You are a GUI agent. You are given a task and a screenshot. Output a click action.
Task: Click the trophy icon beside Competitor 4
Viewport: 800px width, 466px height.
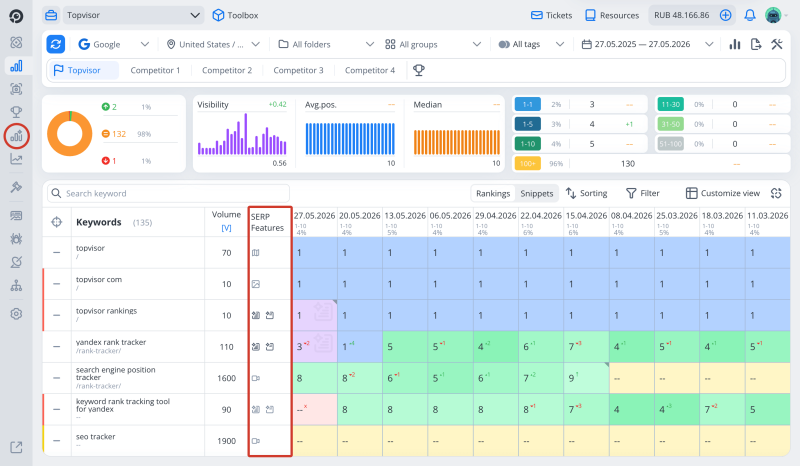coord(419,70)
